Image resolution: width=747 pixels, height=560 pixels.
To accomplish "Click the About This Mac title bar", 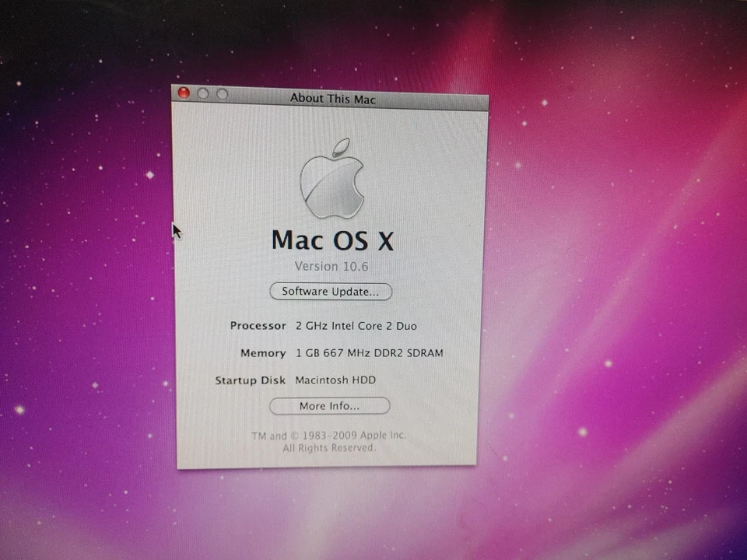I will pos(332,99).
